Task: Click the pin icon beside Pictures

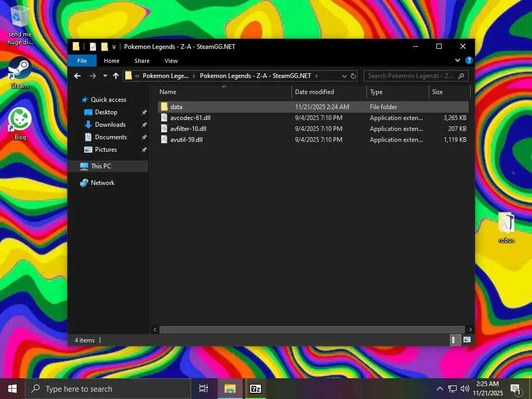Action: click(144, 150)
